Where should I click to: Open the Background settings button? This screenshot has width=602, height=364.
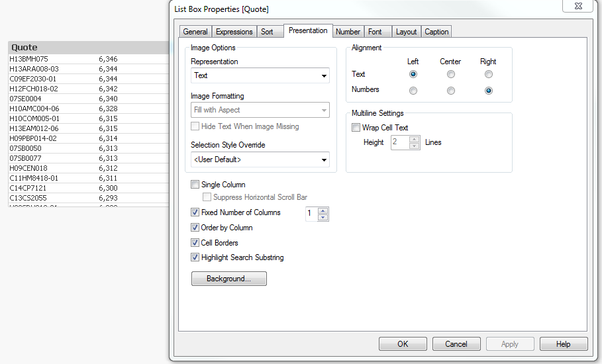pyautogui.click(x=229, y=279)
